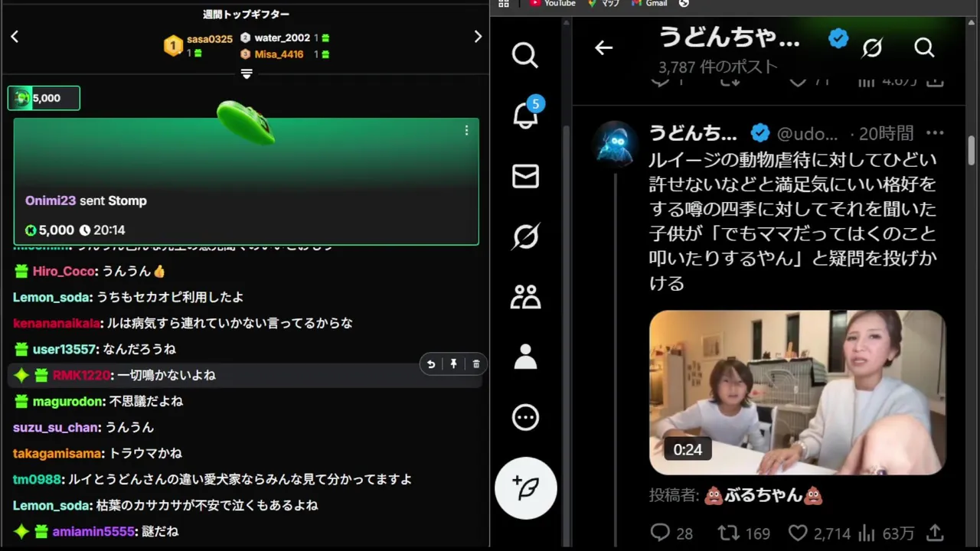Image resolution: width=980 pixels, height=551 pixels.
Task: Open the @udo... handle link on post
Action: [808, 134]
